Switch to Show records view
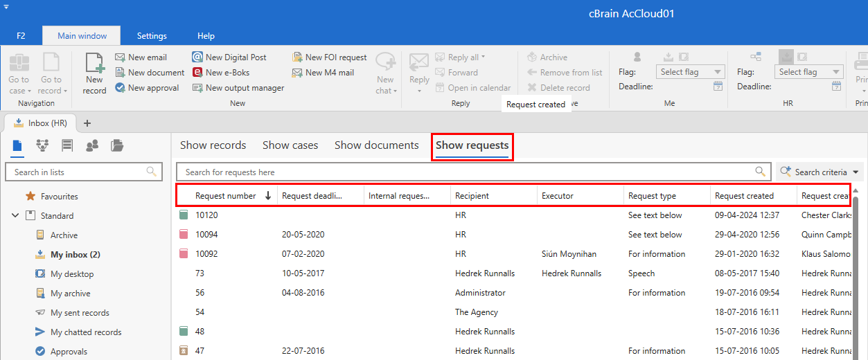Screen dimensions: 868x360 pos(213,145)
